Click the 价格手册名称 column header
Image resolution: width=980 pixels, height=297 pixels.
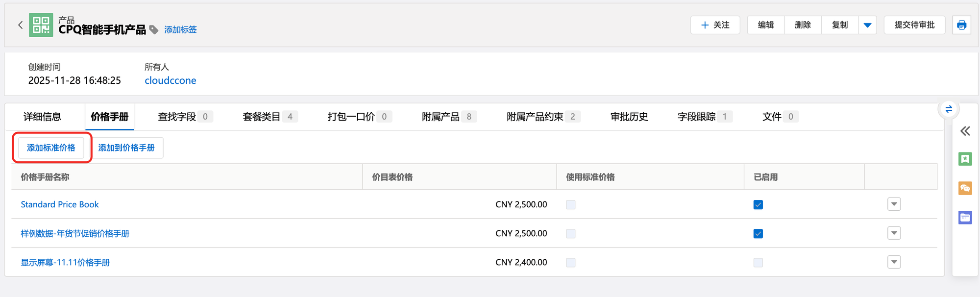tap(45, 177)
